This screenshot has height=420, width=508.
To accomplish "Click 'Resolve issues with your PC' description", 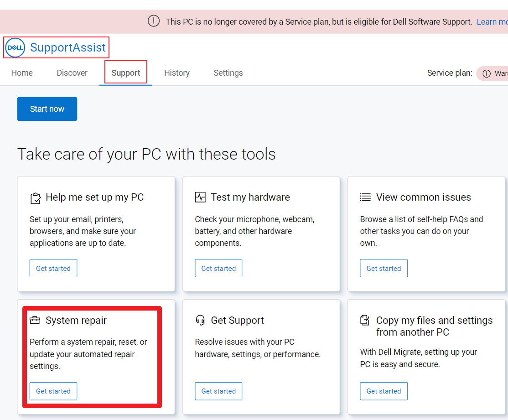I will tap(258, 348).
